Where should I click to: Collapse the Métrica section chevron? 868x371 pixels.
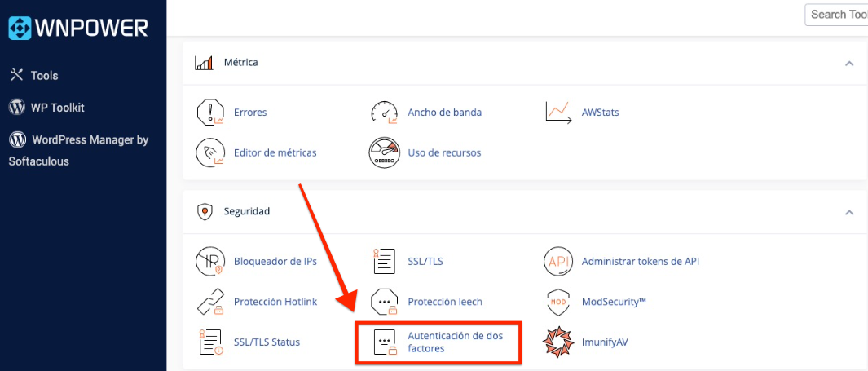pyautogui.click(x=849, y=63)
